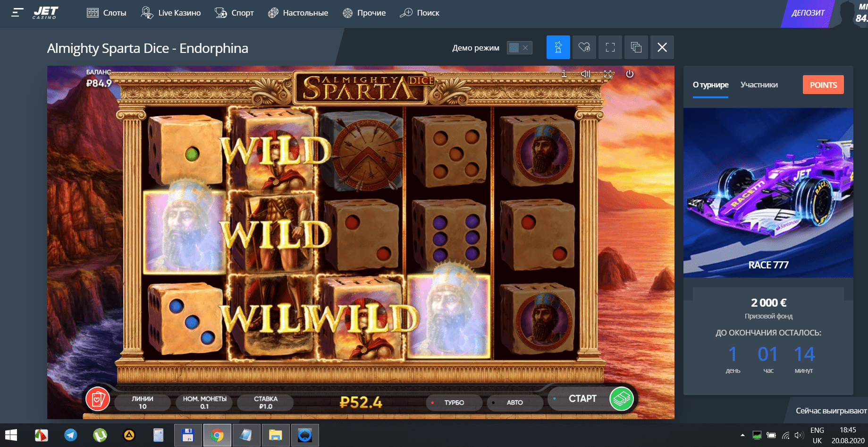The image size is (868, 447).
Task: Open the Race 777 tournament banner
Action: coord(768,193)
